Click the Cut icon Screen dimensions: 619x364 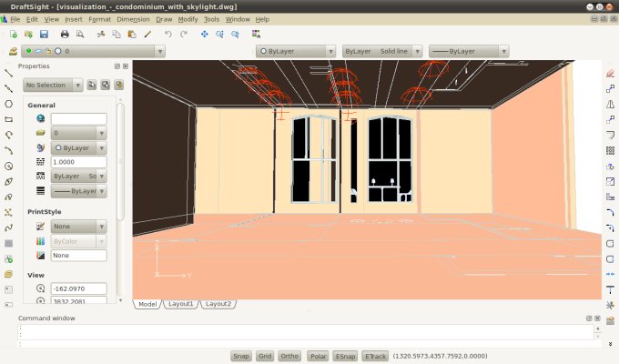point(101,35)
